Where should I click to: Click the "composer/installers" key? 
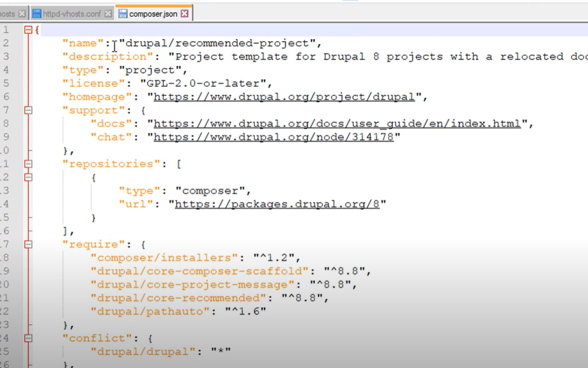coord(164,258)
